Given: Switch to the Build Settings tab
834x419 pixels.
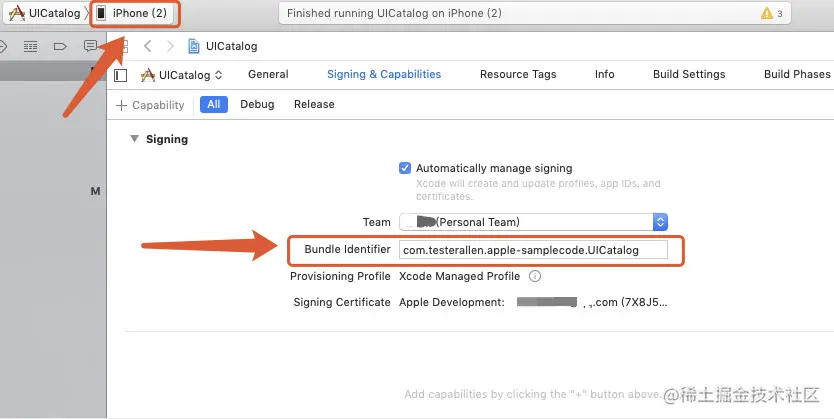Looking at the screenshot, I should [x=689, y=74].
